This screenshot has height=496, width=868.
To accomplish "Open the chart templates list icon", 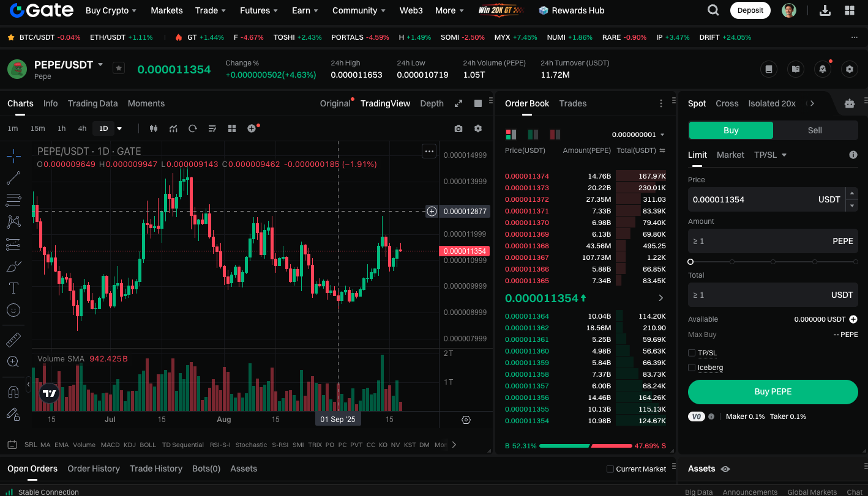I will tap(212, 128).
